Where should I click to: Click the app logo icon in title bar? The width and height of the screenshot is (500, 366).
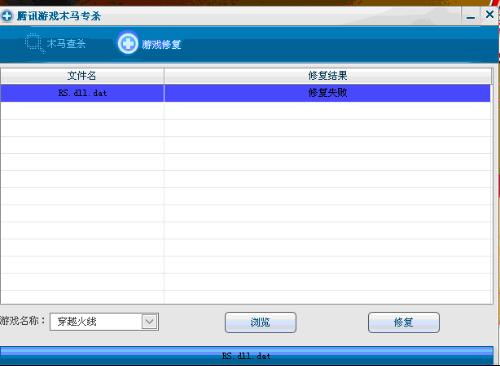[x=7, y=15]
